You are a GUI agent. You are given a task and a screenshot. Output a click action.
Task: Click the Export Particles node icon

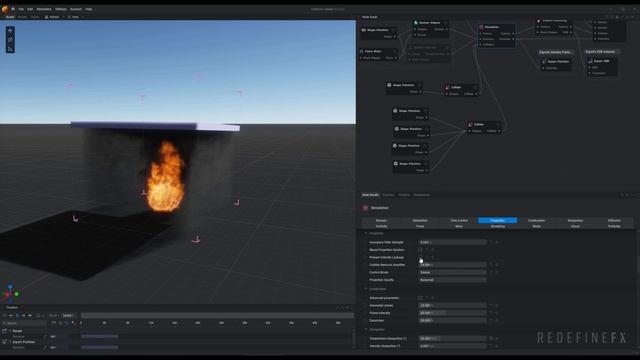(544, 62)
